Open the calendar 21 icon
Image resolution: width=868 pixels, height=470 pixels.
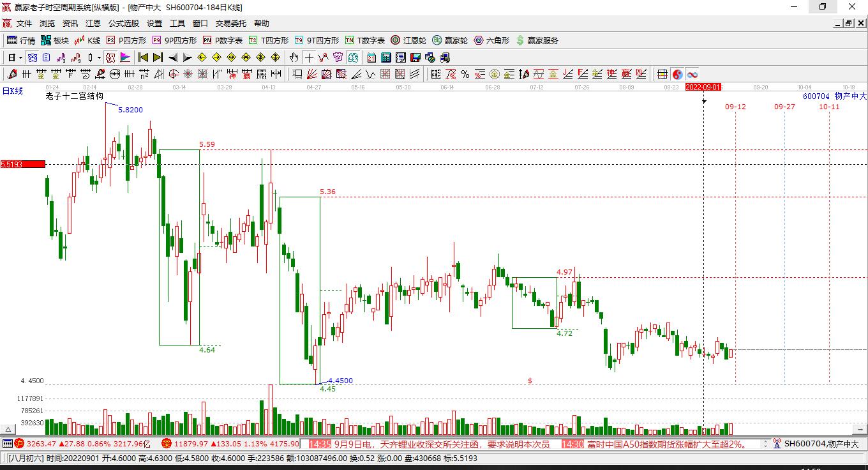pos(371,57)
